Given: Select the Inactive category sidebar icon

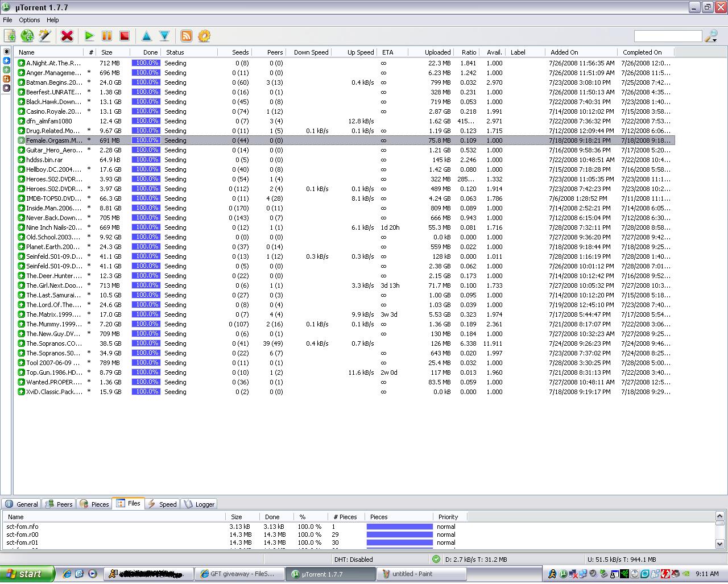Looking at the screenshot, I should pos(7,88).
